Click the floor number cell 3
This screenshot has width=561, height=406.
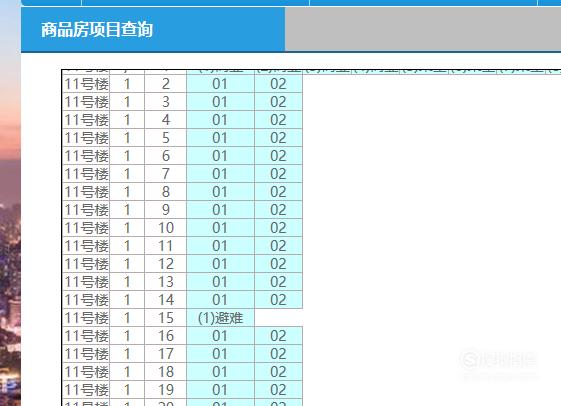click(x=166, y=102)
